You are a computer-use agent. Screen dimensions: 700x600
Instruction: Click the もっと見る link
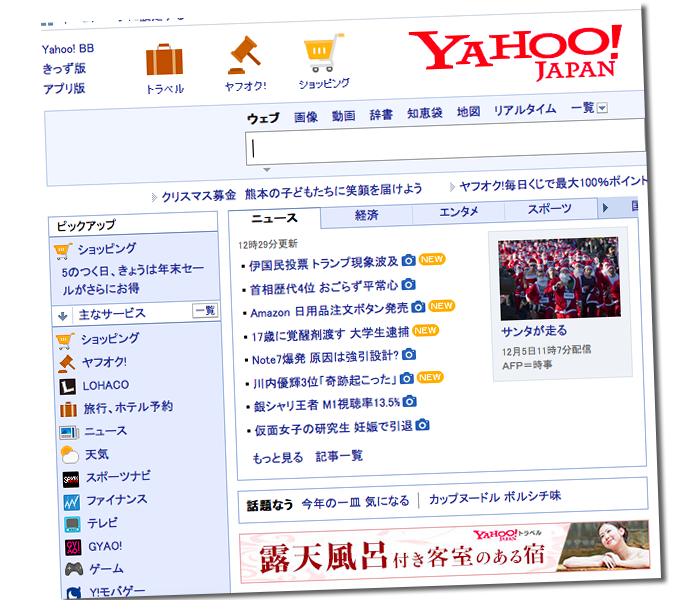coord(278,458)
